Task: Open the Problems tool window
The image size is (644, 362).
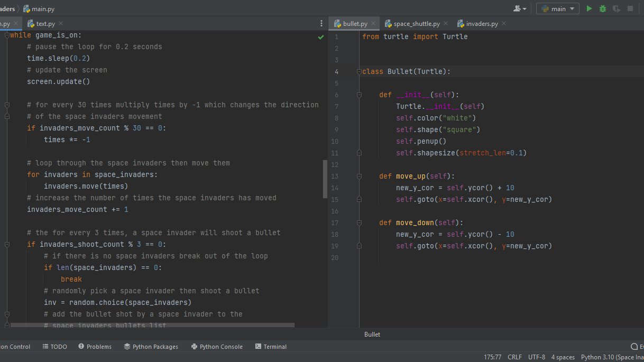Action: 95,347
